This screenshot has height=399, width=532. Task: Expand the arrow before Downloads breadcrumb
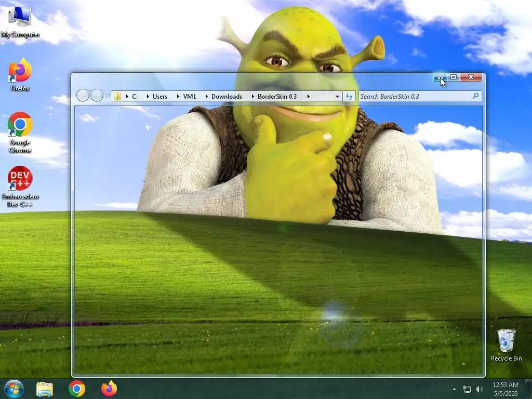click(x=206, y=96)
